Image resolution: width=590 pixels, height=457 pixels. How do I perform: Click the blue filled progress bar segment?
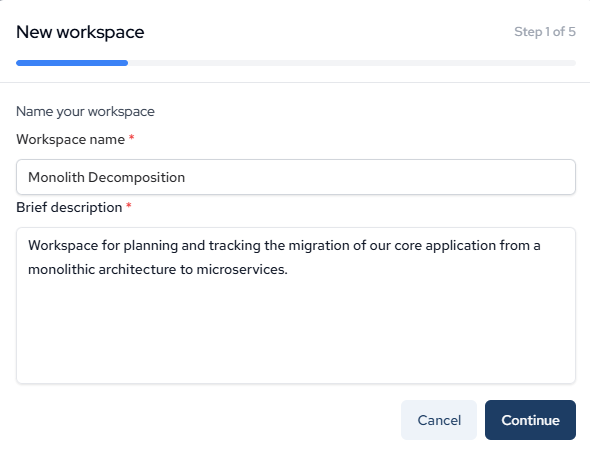click(72, 63)
